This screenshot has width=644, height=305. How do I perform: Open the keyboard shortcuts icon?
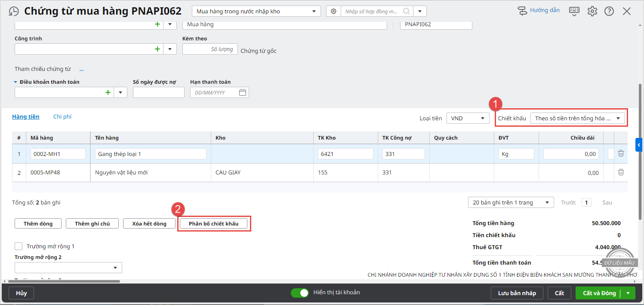coord(574,12)
